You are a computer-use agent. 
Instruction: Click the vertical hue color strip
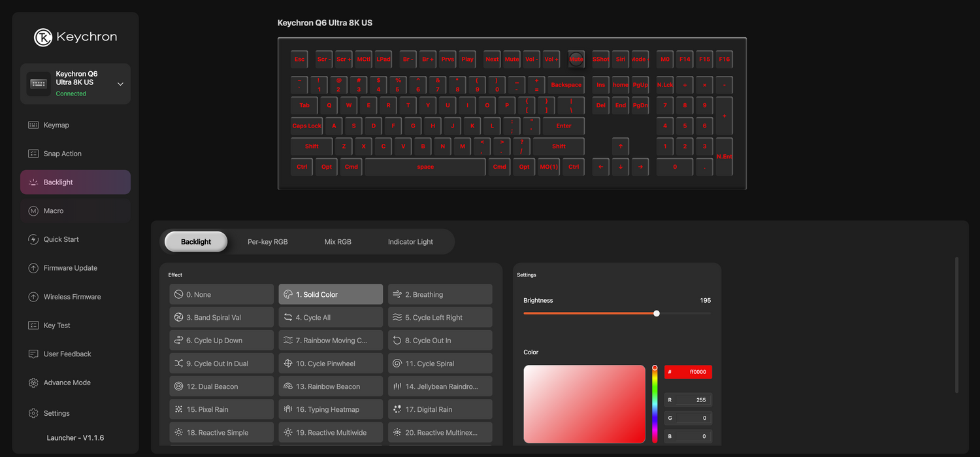(x=655, y=405)
